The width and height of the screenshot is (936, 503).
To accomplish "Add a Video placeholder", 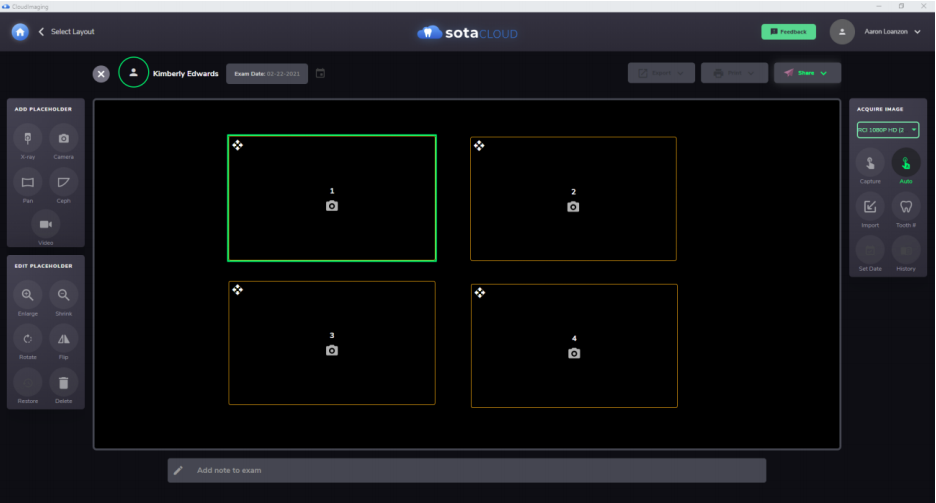I will click(45, 224).
